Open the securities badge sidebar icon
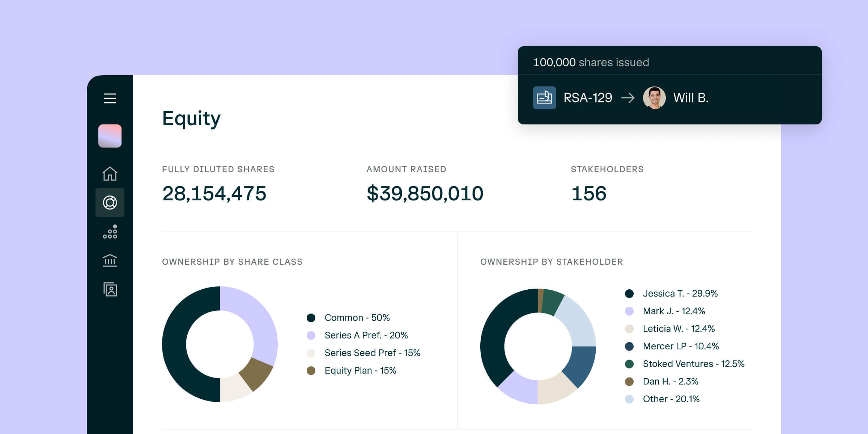868x434 pixels. click(x=110, y=289)
